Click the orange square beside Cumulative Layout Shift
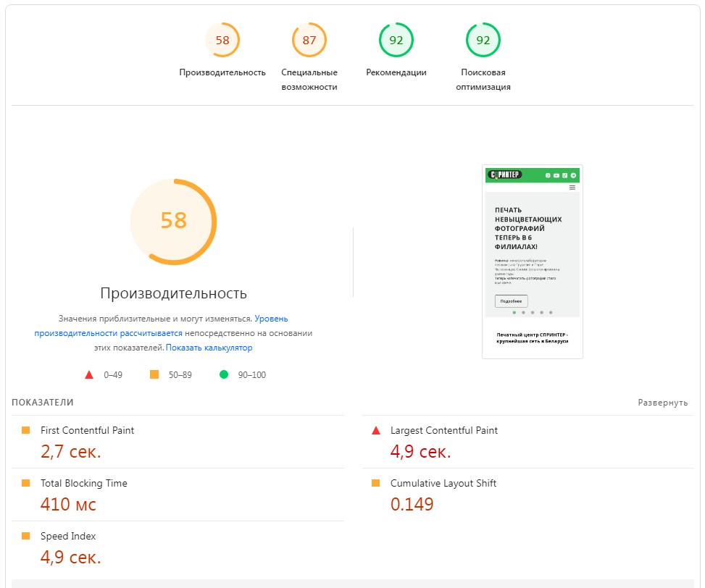 (x=376, y=483)
